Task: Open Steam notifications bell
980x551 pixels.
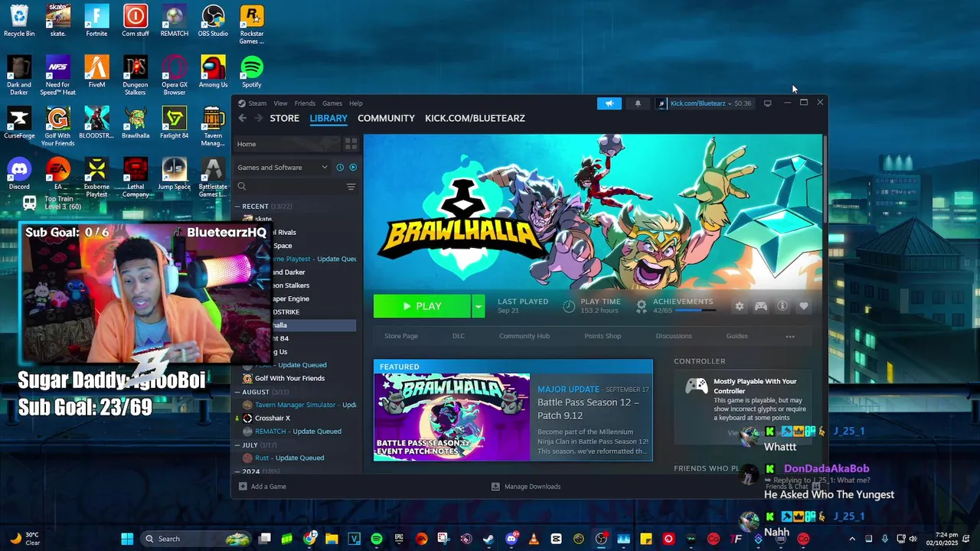Action: pyautogui.click(x=637, y=103)
